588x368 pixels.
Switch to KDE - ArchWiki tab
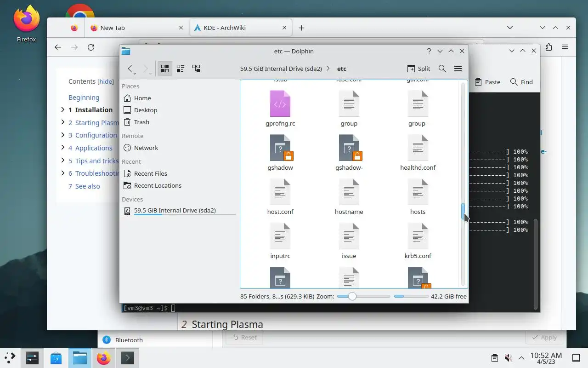241,28
